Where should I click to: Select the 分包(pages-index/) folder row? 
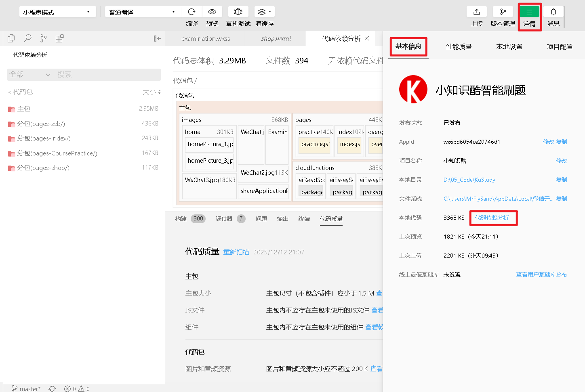(84, 138)
